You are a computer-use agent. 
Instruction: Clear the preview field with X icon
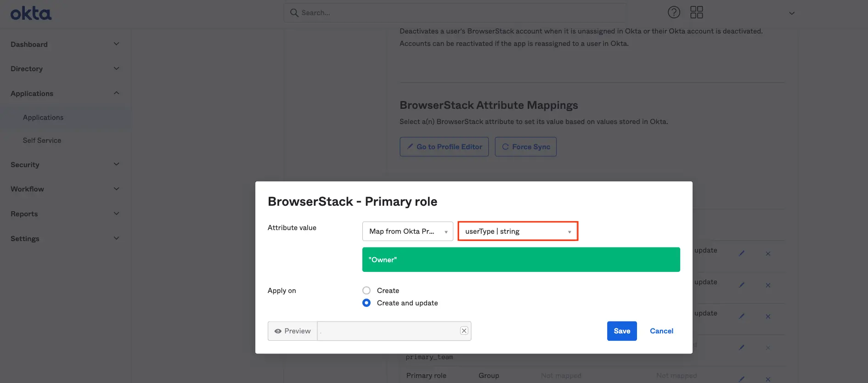click(x=464, y=331)
